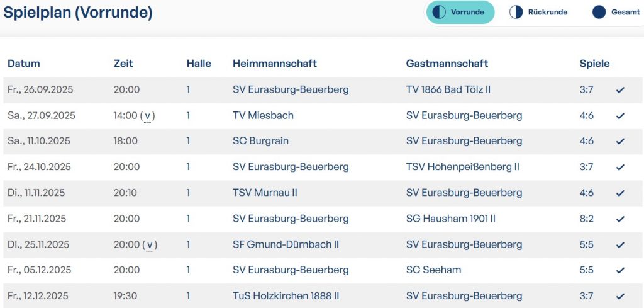Click the (v) marker on 25.11.2025

150,244
